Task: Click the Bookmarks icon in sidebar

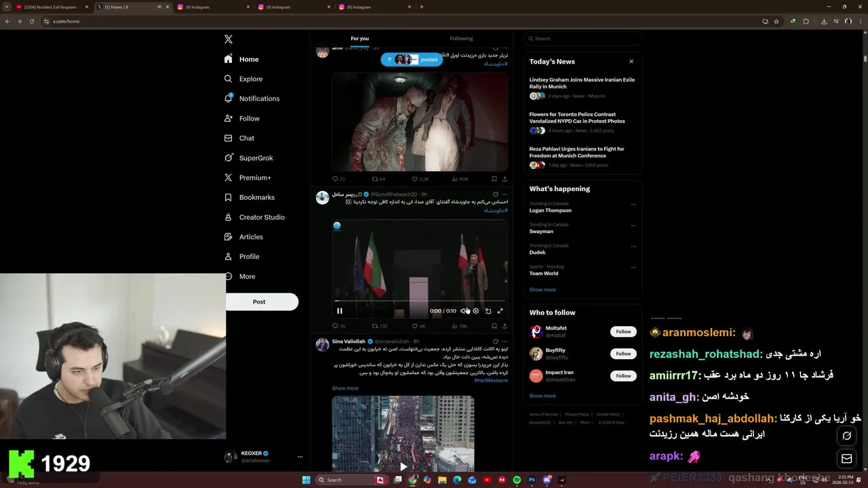Action: pyautogui.click(x=229, y=197)
